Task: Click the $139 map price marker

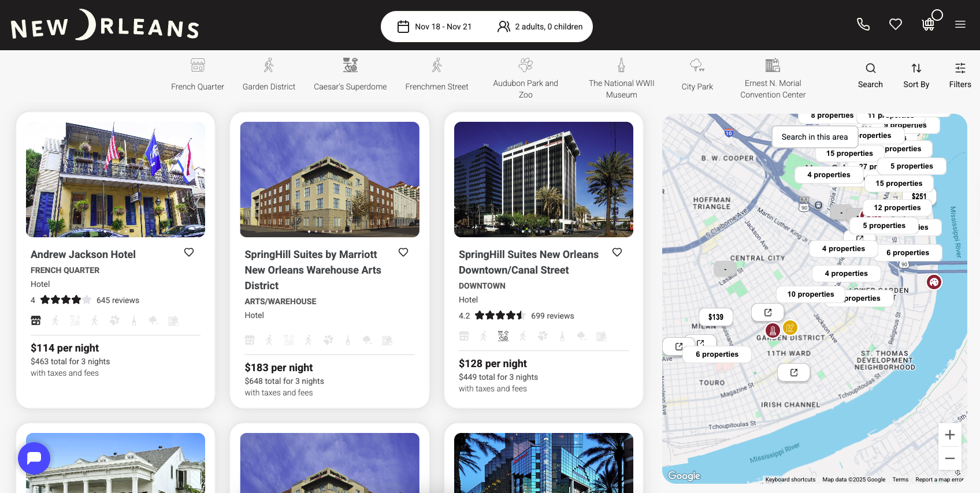Action: tap(716, 317)
